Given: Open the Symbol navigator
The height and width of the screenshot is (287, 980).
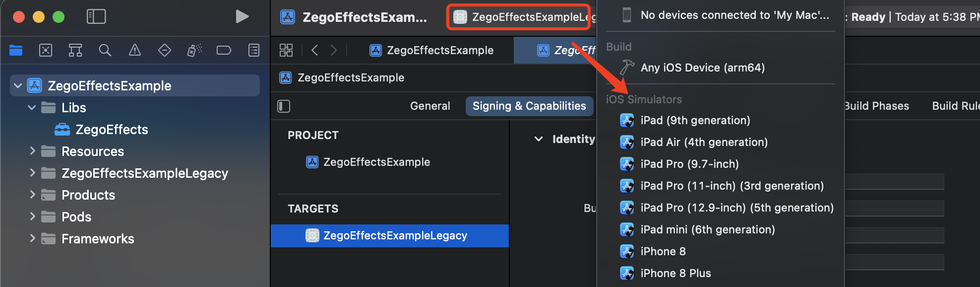Looking at the screenshot, I should 75,50.
